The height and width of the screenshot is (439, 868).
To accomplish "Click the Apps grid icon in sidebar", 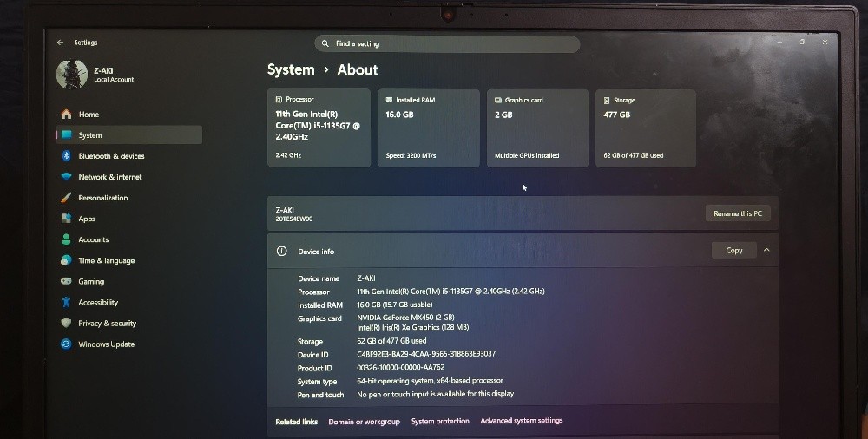I will pyautogui.click(x=67, y=218).
